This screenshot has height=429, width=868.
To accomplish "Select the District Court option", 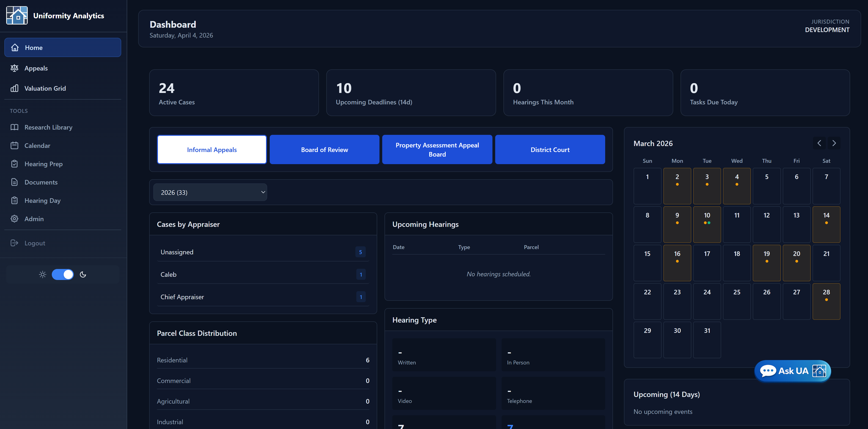I will tap(549, 149).
